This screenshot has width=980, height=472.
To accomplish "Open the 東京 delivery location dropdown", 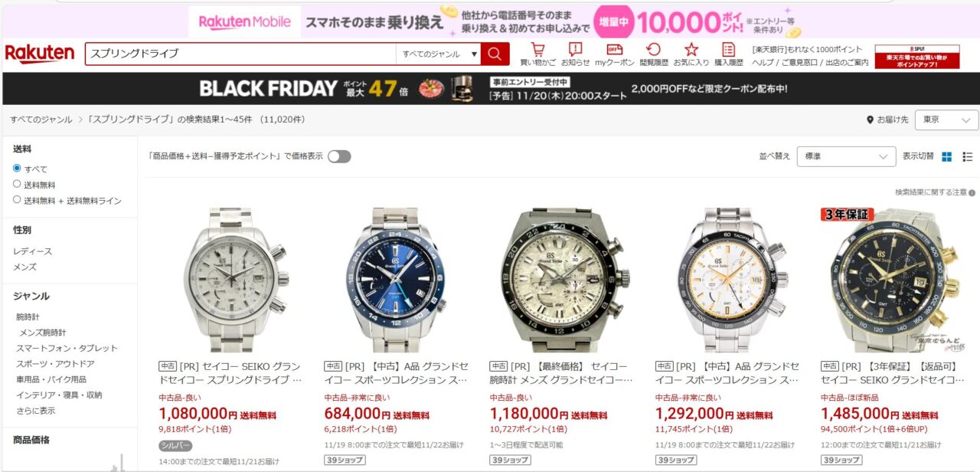I will click(x=946, y=120).
